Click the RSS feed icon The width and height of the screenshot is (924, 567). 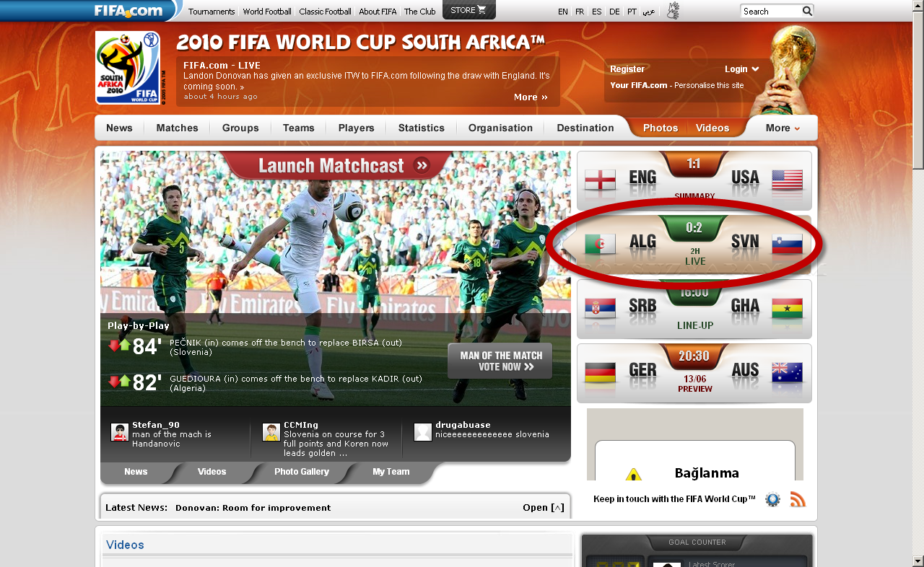click(798, 499)
